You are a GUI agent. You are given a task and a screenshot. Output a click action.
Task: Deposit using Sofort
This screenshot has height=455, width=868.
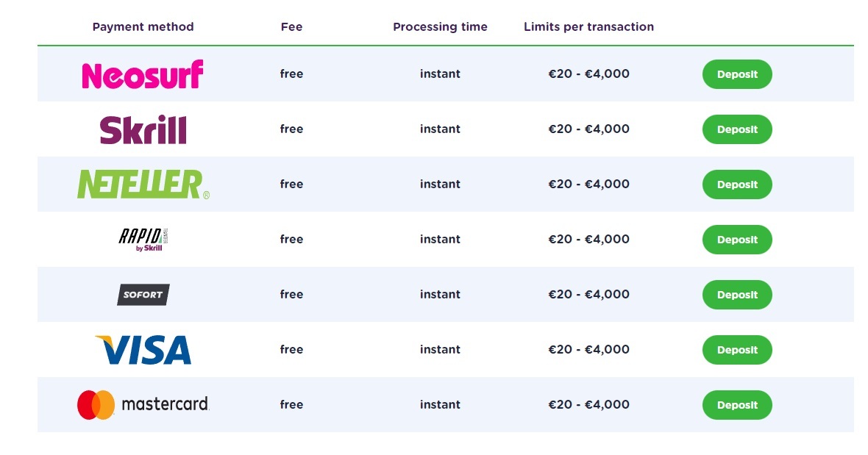pyautogui.click(x=737, y=295)
